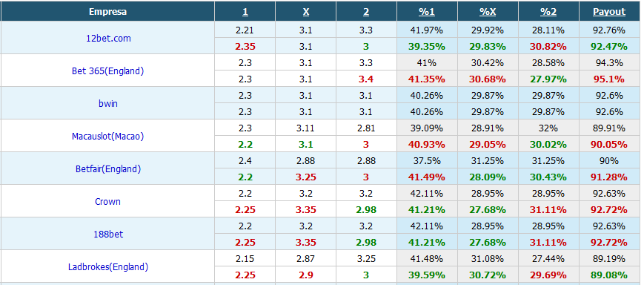
Task: Sort by the %2 column header
Action: pos(548,12)
